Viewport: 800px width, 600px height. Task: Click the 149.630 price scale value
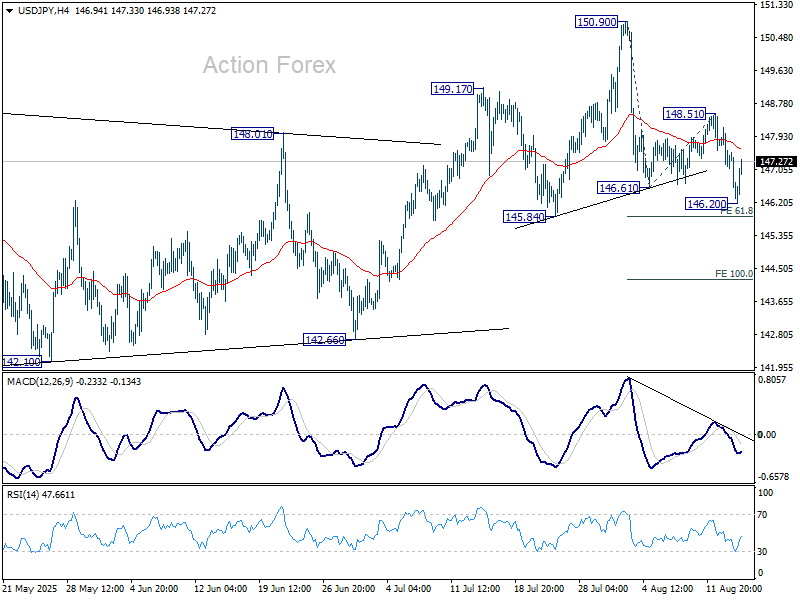point(777,70)
